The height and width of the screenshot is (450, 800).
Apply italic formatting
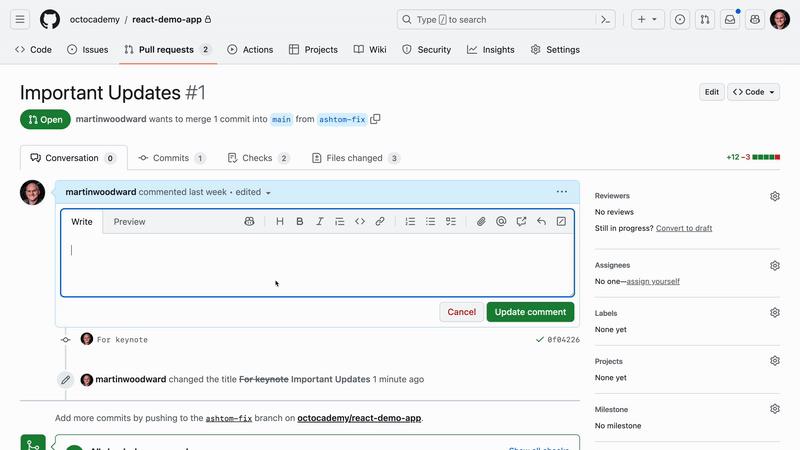319,221
